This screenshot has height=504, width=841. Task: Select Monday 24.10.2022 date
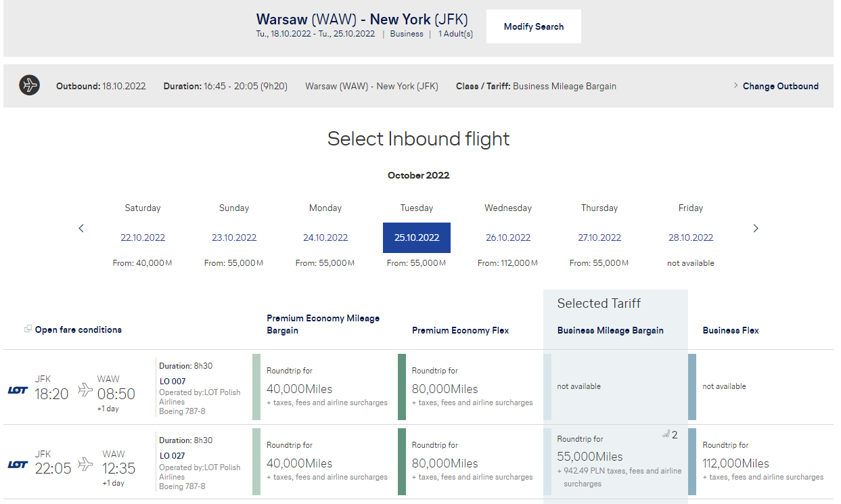(x=325, y=237)
